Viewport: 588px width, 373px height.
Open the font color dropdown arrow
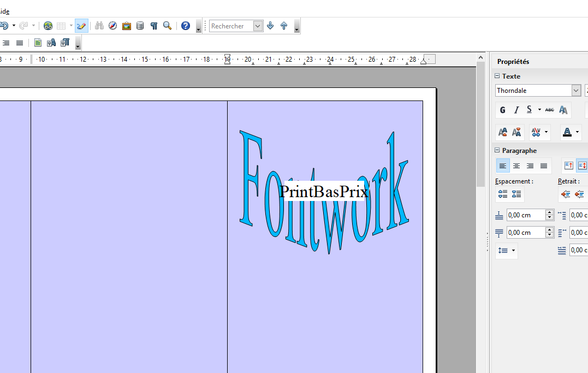(577, 132)
